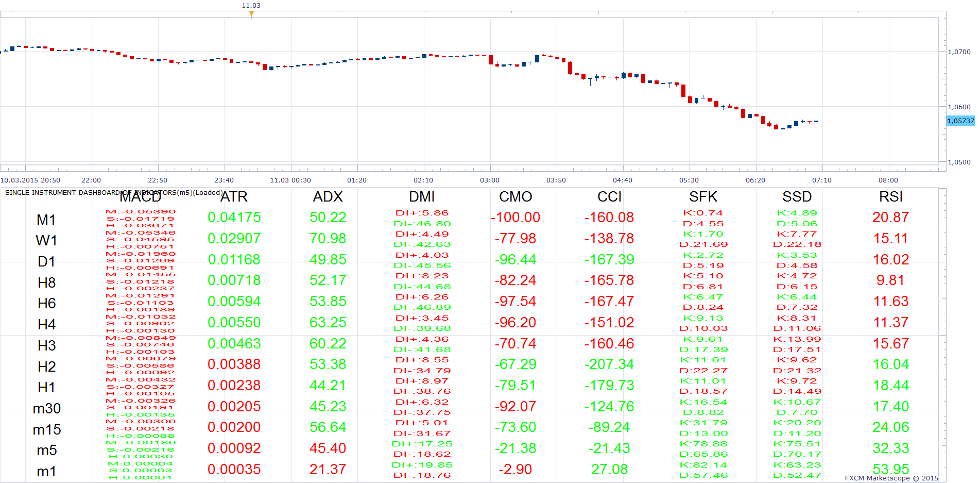Click RSI value 9.81 in H8 row
Viewport: 980px width, 483px height.
pos(891,280)
